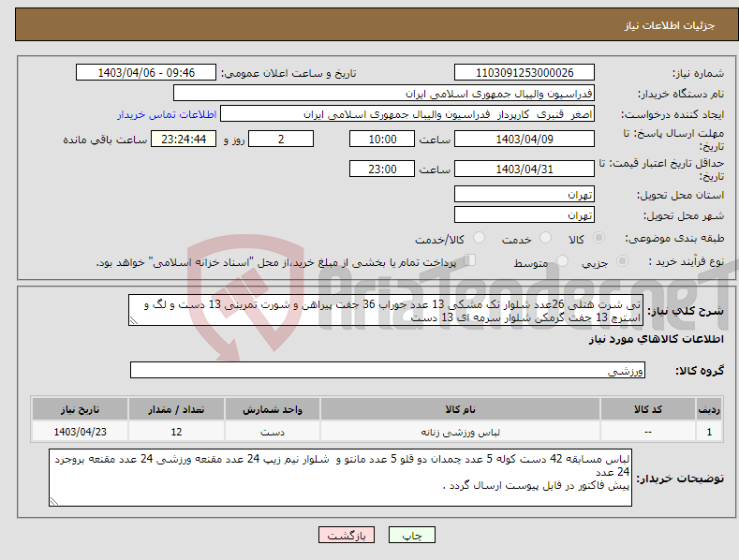Click the گروه کالا label
The width and height of the screenshot is (739, 560).
point(700,371)
